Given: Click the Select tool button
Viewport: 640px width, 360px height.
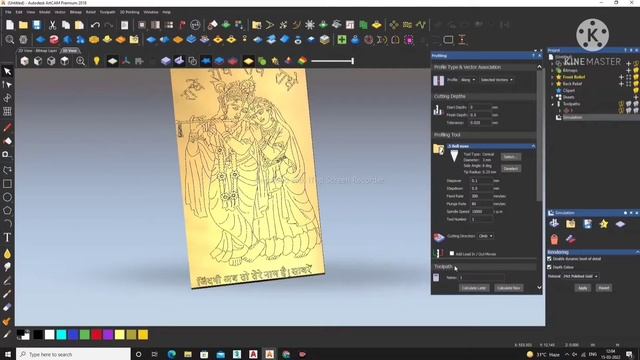Looking at the screenshot, I should 511,157.
